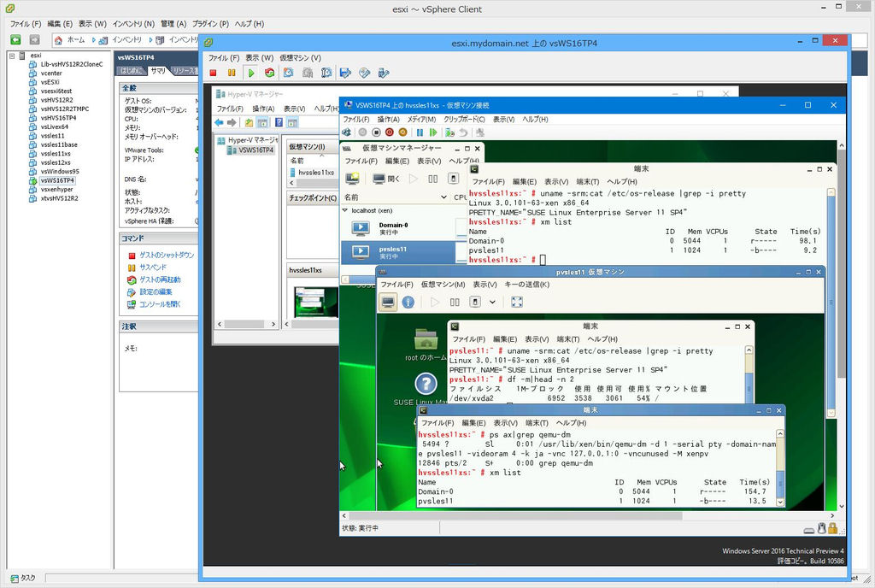Select the pvsles11 row in Virtual Machine Manager

pos(397,252)
